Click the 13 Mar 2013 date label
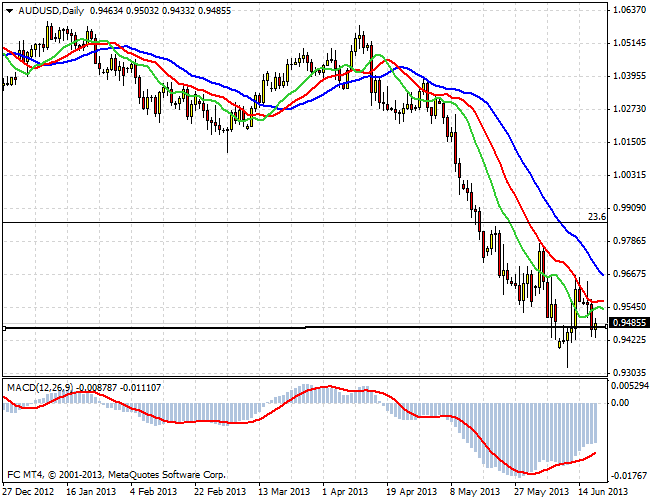This screenshot has width=650, height=500. pos(284,492)
